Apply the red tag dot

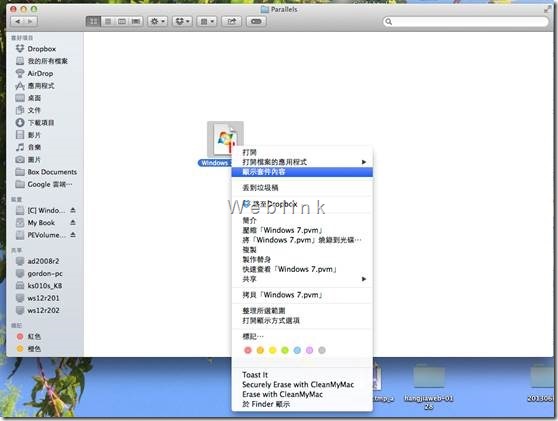point(248,351)
